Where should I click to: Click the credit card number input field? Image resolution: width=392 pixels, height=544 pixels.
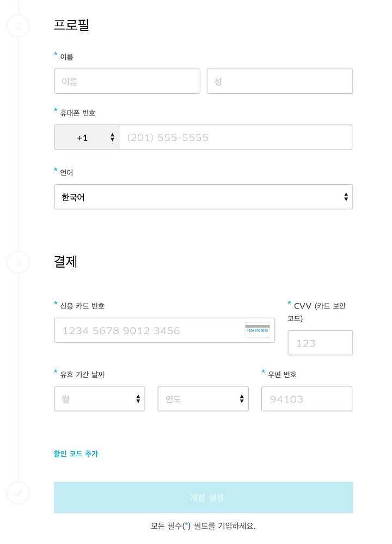(x=164, y=330)
